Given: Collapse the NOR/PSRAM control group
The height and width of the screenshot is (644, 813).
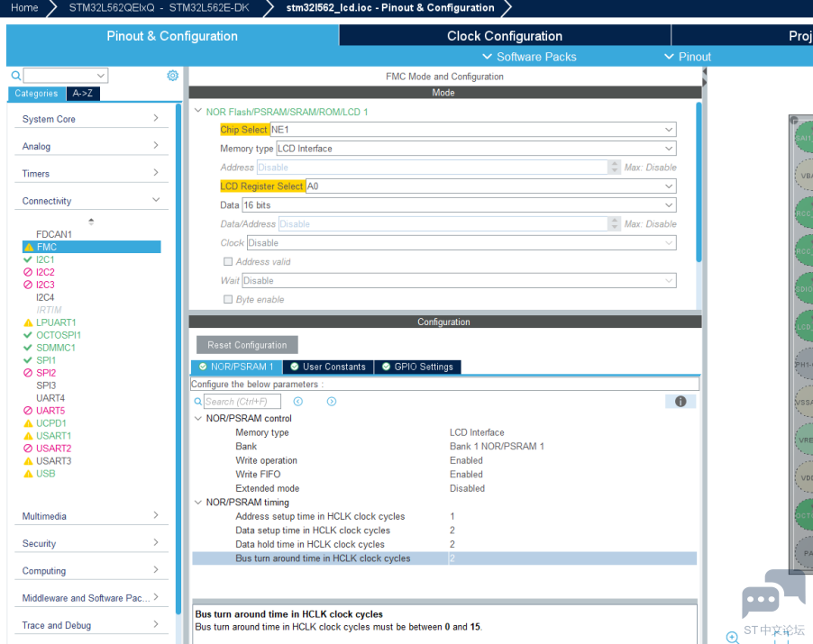Looking at the screenshot, I should (198, 418).
